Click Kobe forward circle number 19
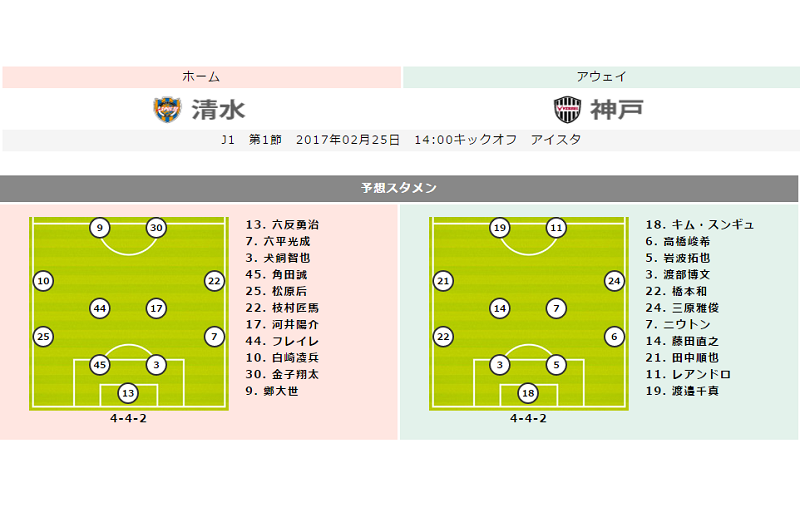 coord(500,227)
